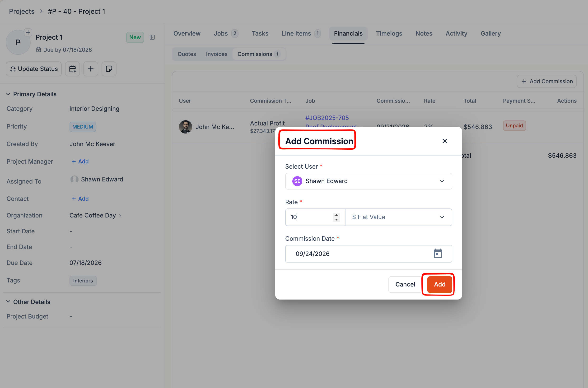
Task: Add a Contact link
Action: [x=80, y=199]
